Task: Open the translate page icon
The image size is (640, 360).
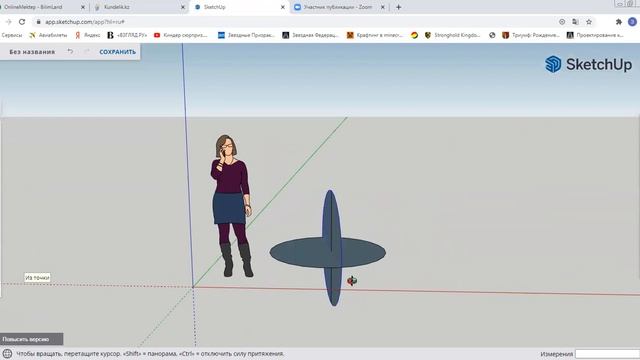Action: click(x=575, y=22)
